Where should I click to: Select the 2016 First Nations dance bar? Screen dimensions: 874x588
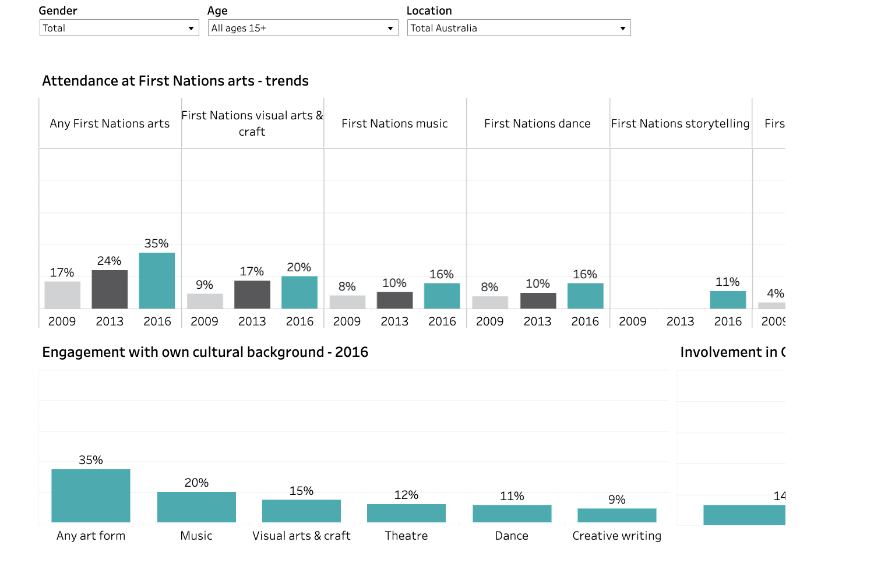[x=585, y=296]
